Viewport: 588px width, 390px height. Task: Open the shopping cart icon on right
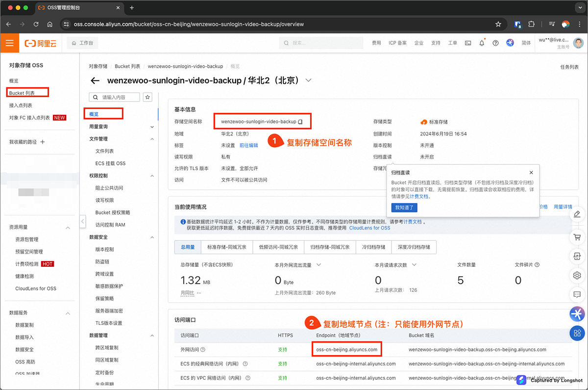(577, 237)
